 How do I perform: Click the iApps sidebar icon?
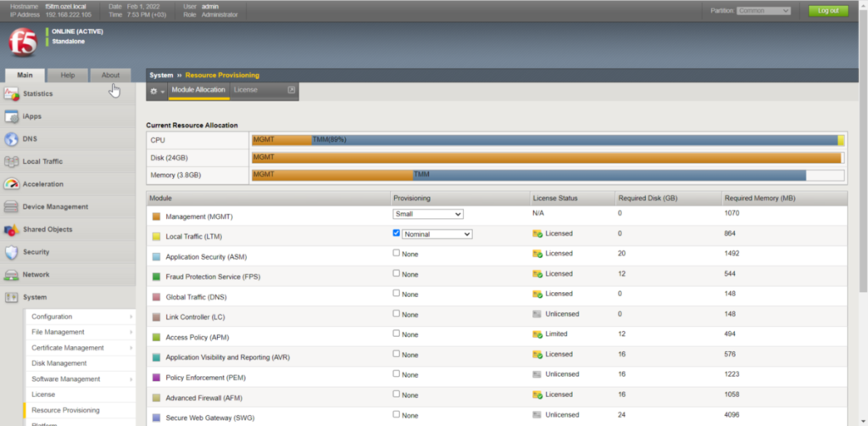[x=12, y=116]
